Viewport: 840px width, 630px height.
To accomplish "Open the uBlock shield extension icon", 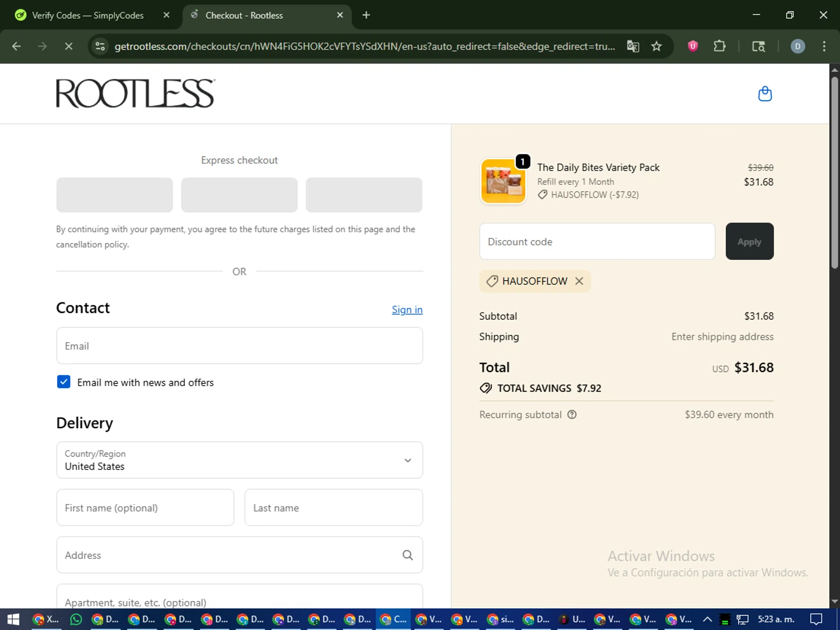I will tap(693, 46).
